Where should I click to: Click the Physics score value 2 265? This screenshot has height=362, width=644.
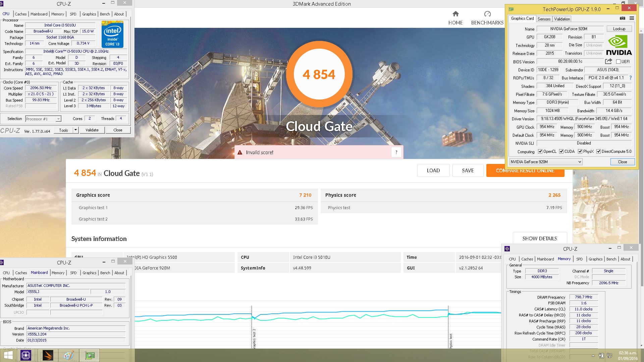coord(554,195)
